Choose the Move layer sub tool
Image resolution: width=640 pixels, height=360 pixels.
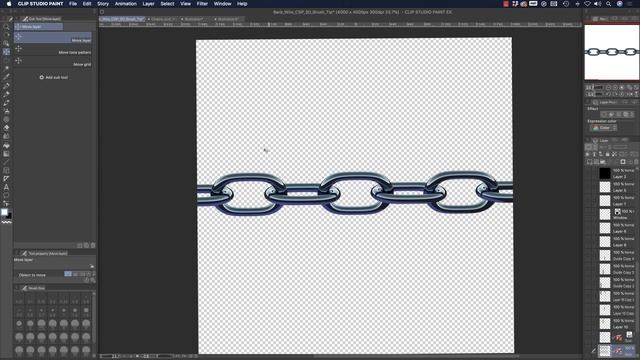point(53,38)
